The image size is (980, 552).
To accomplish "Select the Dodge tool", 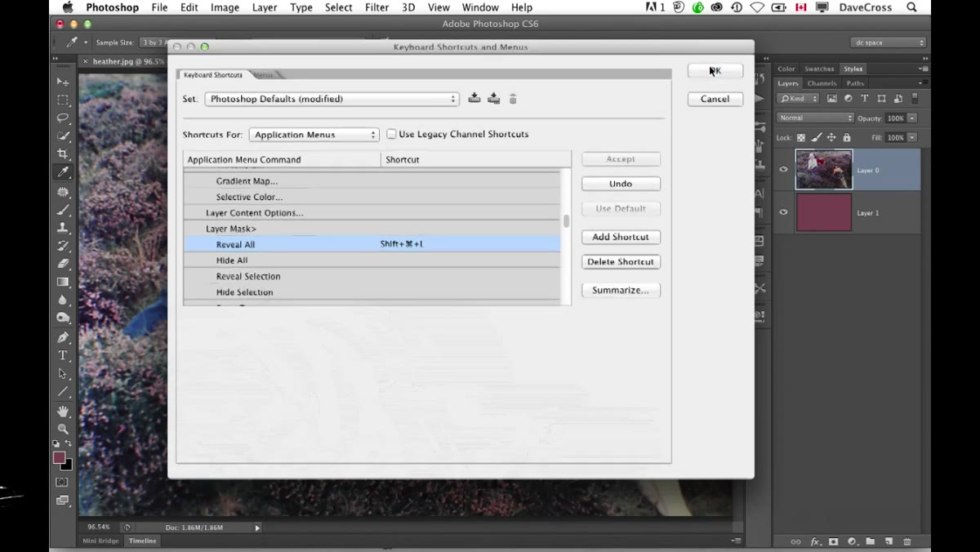I will [63, 318].
